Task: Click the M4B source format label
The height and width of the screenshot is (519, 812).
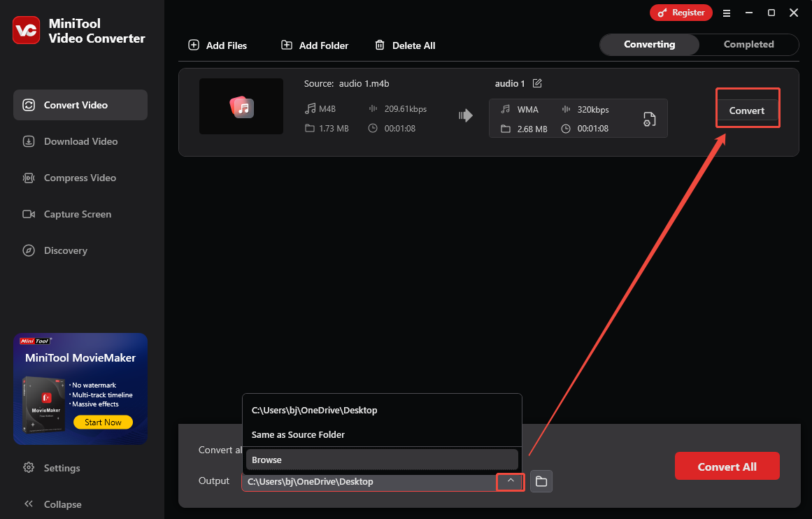Action: click(x=327, y=109)
